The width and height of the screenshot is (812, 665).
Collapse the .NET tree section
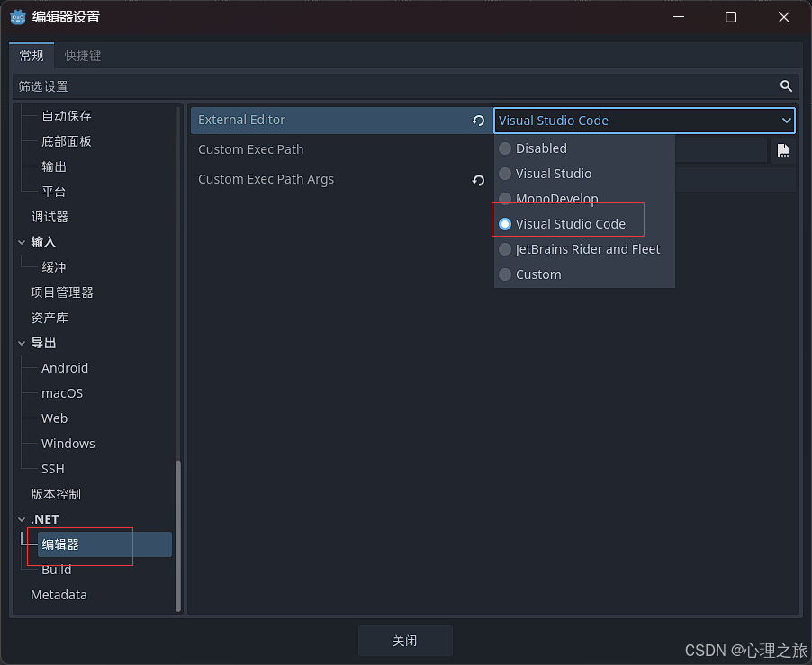pos(21,518)
